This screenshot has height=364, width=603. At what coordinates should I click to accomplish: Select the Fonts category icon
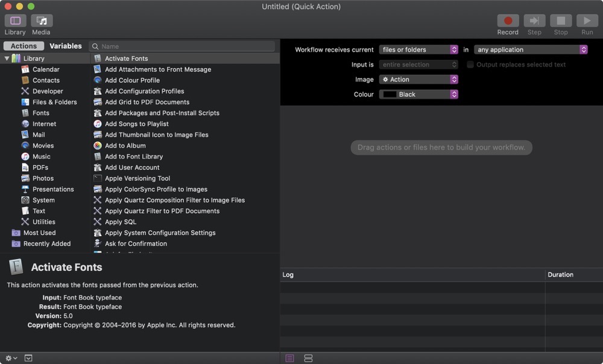25,113
